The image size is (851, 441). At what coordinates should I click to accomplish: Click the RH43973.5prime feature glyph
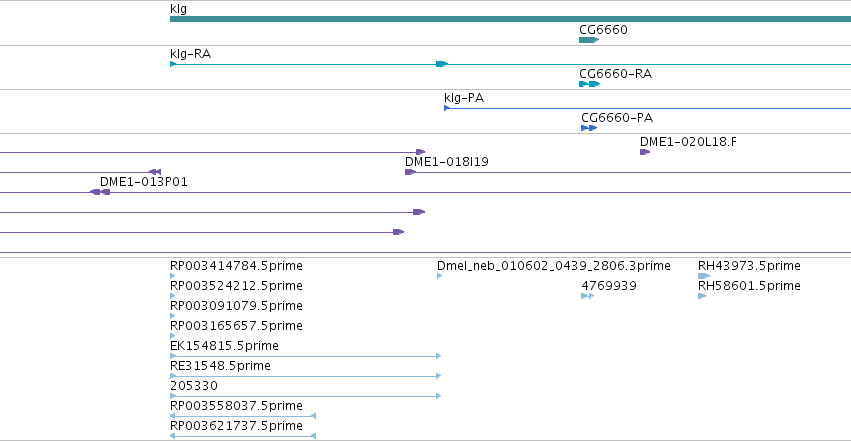704,276
